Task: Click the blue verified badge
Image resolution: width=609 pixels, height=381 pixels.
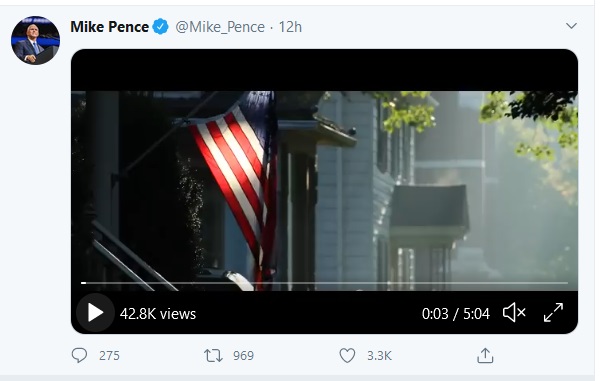Action: point(160,27)
